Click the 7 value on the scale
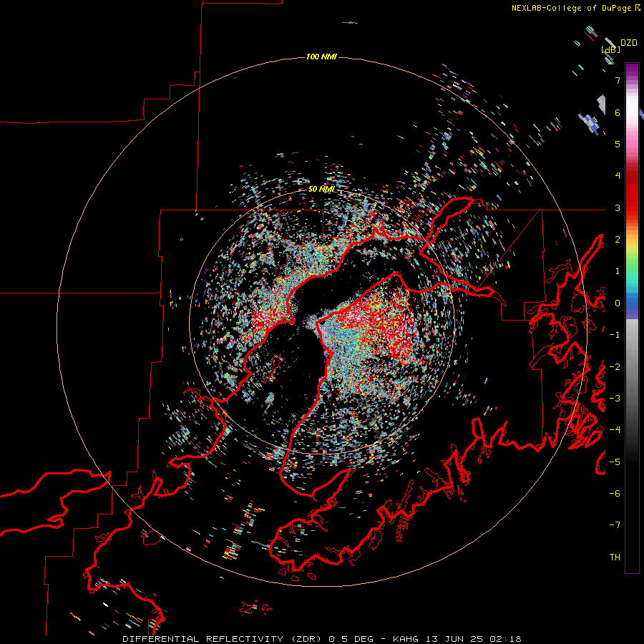Viewport: 644px width, 644px height. tap(618, 80)
